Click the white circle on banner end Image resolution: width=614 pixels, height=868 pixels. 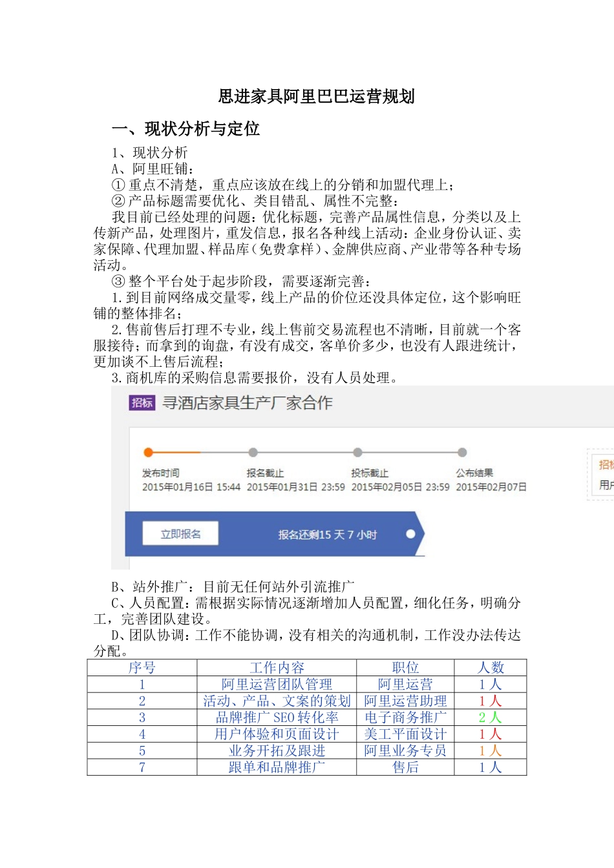click(410, 534)
